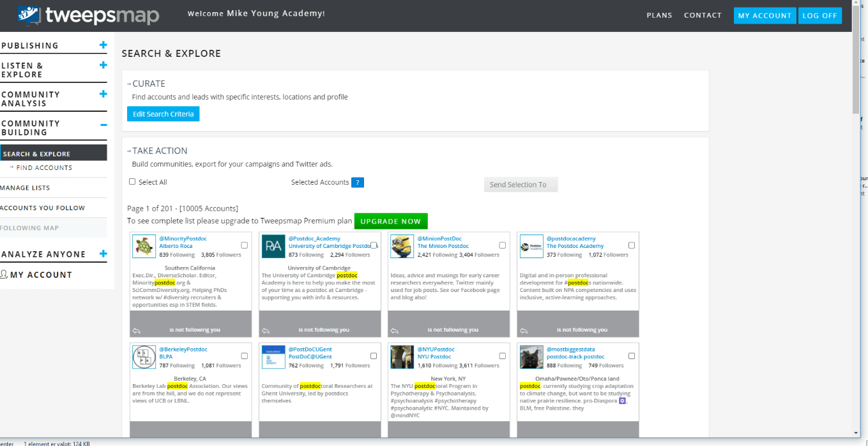Image resolution: width=868 pixels, height=446 pixels.
Task: Click @MinorityPostdoc turtle avatar
Action: 144,247
